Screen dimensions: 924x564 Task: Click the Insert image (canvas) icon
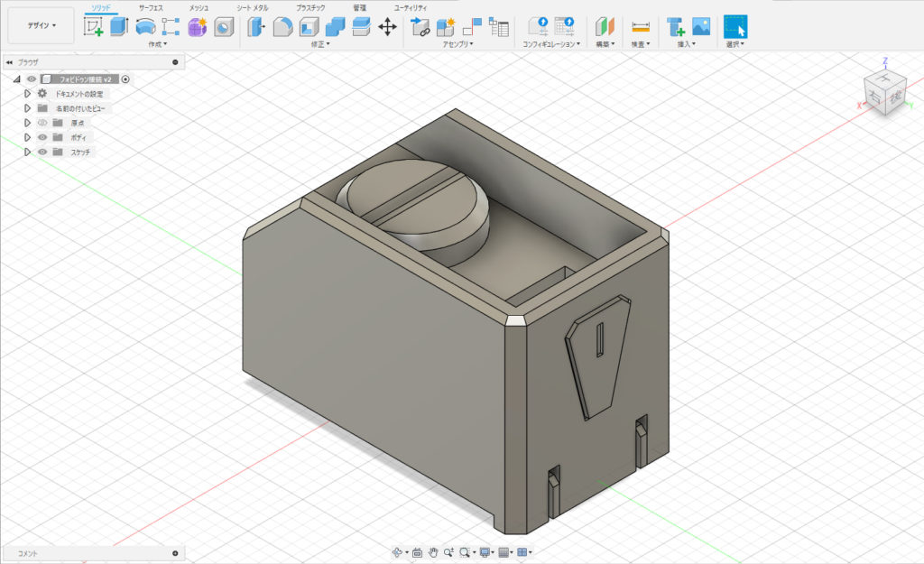coord(701,27)
